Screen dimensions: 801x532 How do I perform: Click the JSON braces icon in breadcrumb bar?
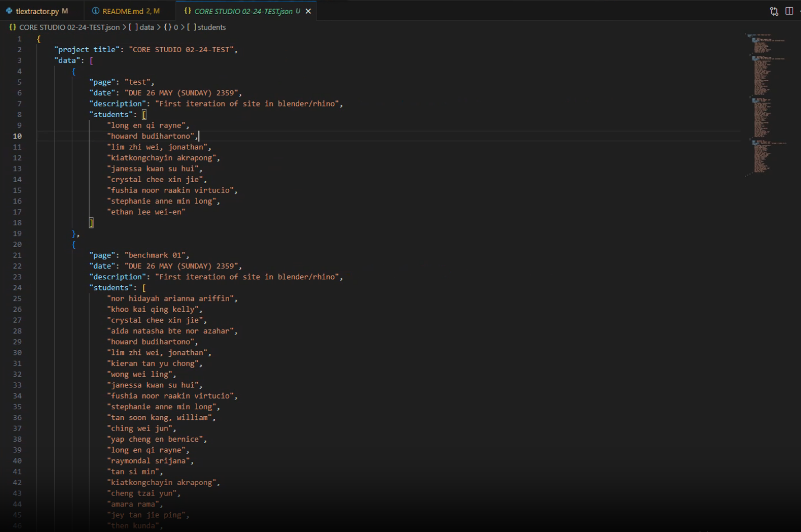(12, 27)
